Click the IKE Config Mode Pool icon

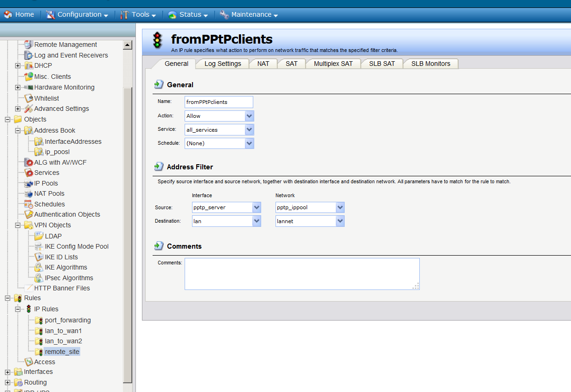coord(39,246)
